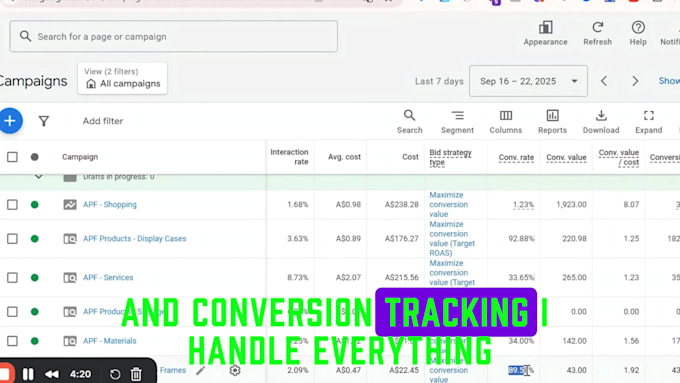Check the APF - Materials row checkbox

coord(12,341)
